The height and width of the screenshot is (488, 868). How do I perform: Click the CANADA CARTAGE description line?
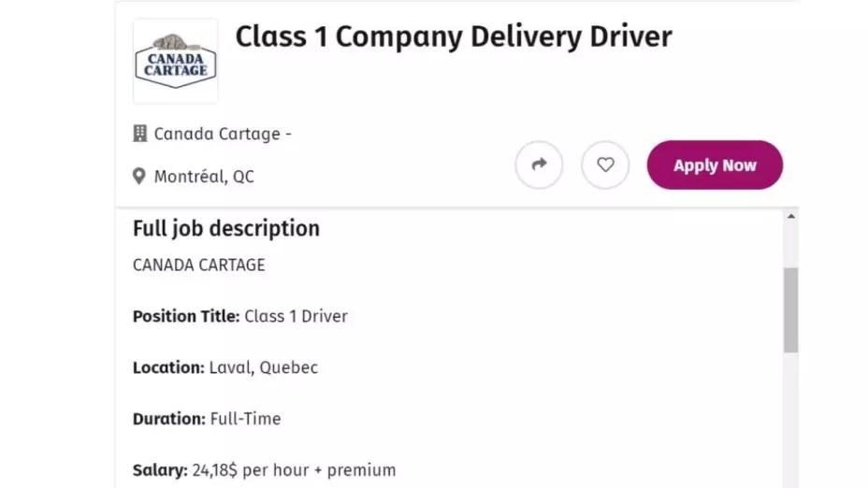pyautogui.click(x=199, y=265)
